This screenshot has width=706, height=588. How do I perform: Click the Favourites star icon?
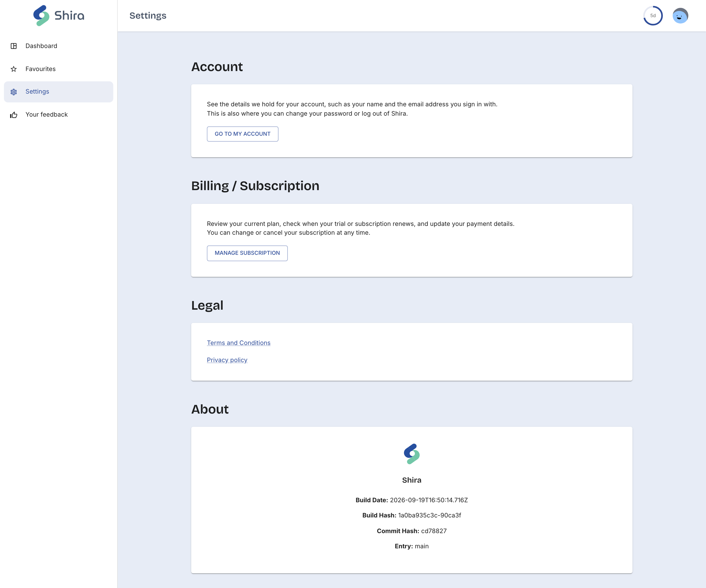pos(14,69)
